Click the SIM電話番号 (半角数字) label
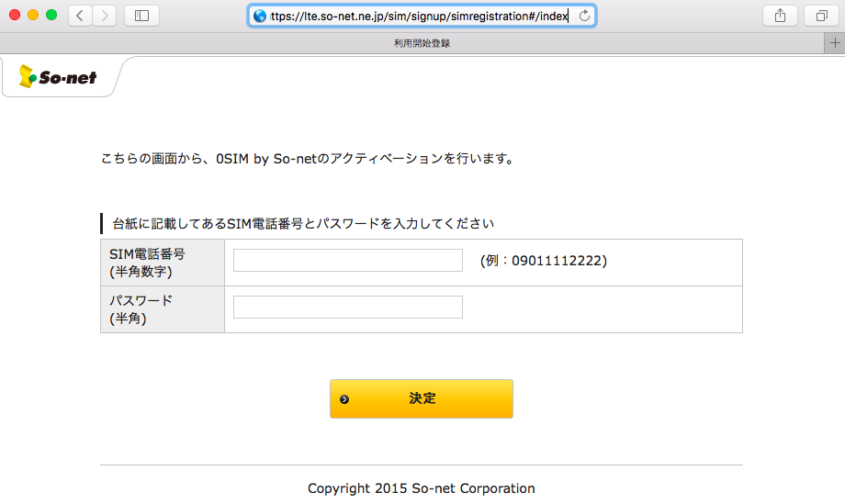Image resolution: width=845 pixels, height=504 pixels. coord(147,263)
